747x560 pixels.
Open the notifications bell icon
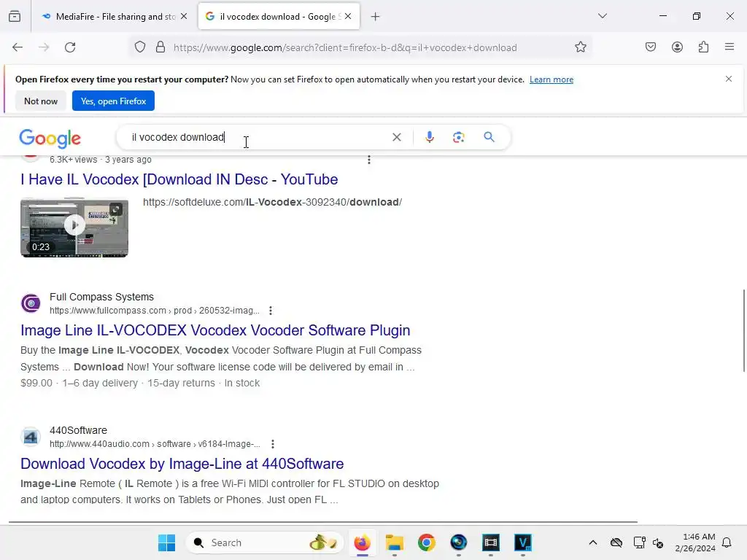pyautogui.click(x=727, y=542)
